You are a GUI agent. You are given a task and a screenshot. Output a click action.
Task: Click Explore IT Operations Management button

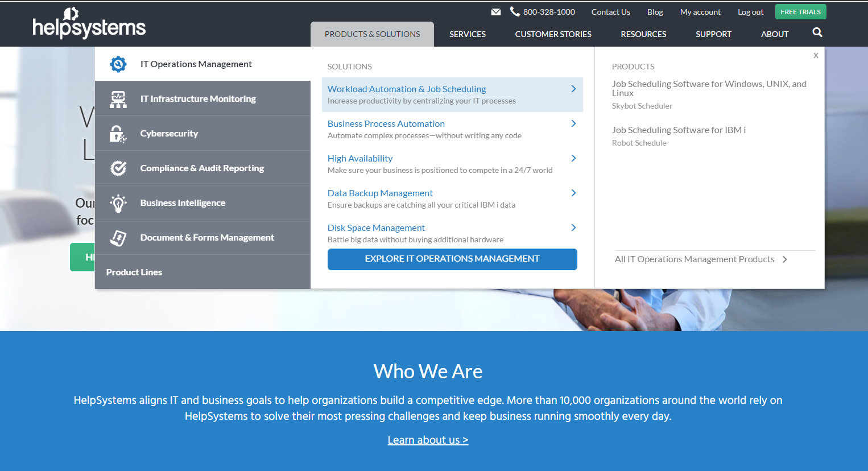452,259
